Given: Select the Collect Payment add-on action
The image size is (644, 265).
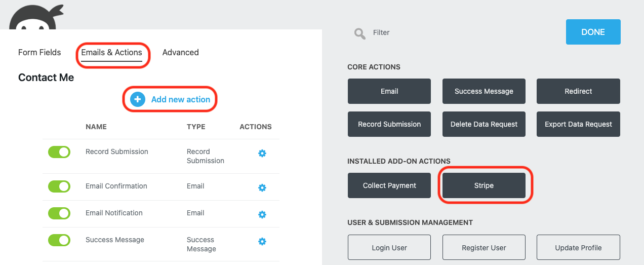Looking at the screenshot, I should coord(389,185).
